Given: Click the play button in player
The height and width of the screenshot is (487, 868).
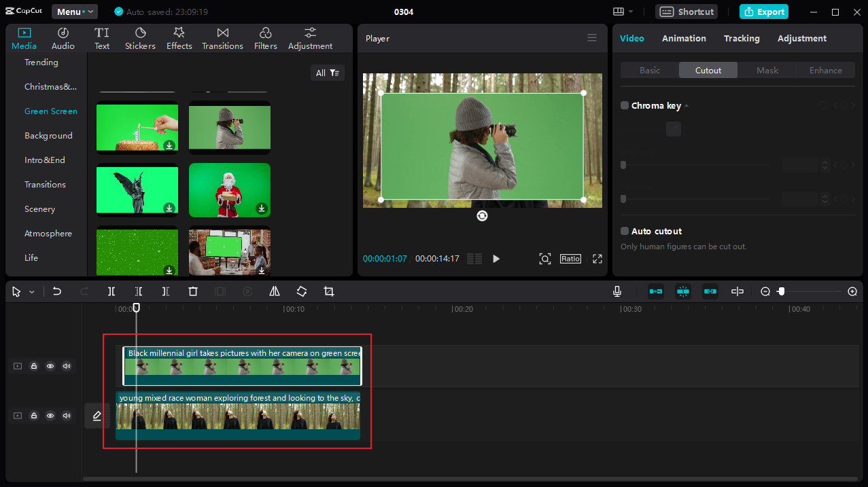Looking at the screenshot, I should [x=496, y=259].
